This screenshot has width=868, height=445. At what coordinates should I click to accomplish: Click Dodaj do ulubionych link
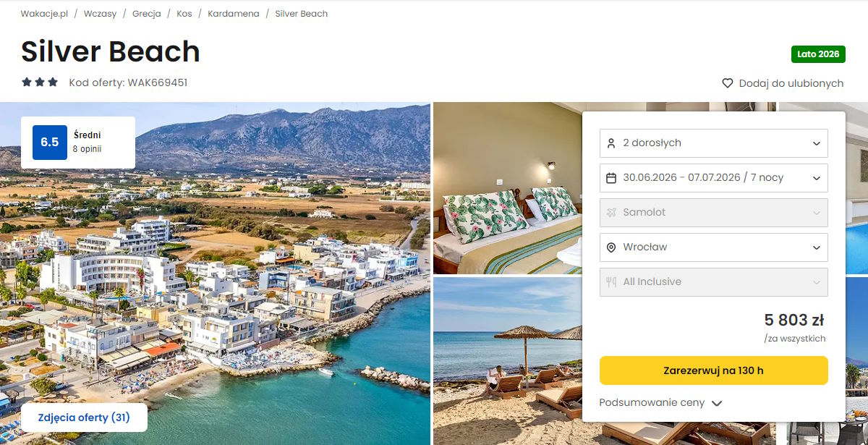(791, 83)
